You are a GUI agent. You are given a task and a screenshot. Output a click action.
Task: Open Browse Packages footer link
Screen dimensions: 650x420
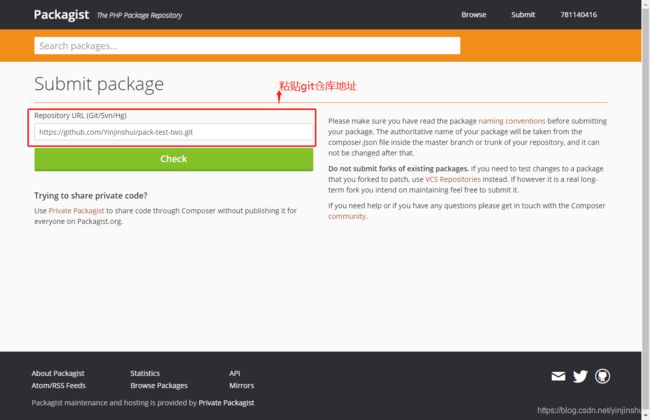tap(159, 386)
